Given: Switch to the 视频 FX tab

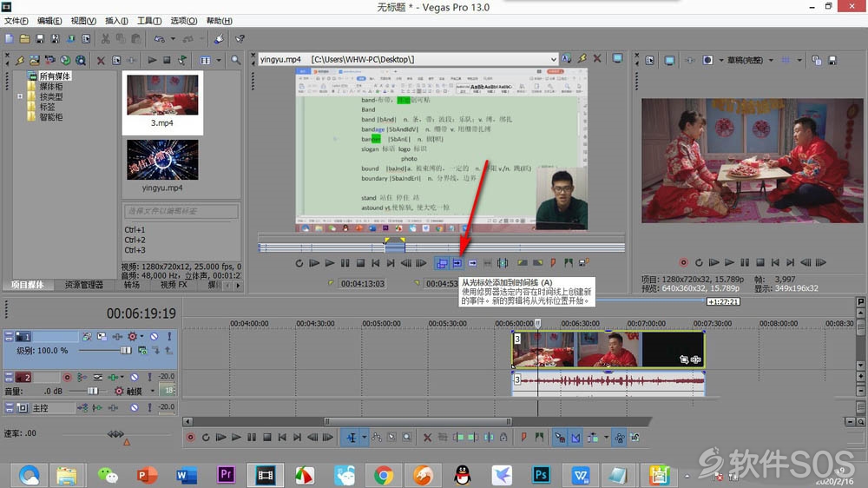Looking at the screenshot, I should (x=174, y=285).
